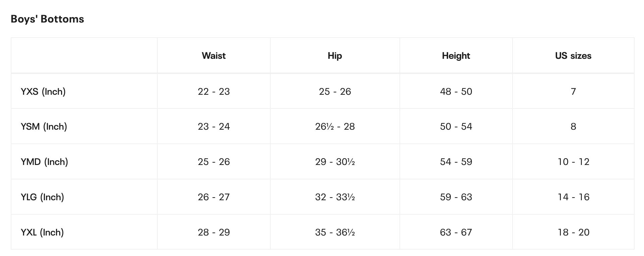Select the YXS (Inch) row label
644x256 pixels.
click(43, 91)
